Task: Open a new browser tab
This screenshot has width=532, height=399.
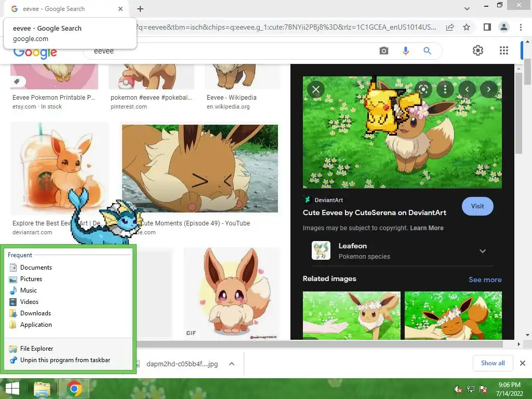Action: 140,9
